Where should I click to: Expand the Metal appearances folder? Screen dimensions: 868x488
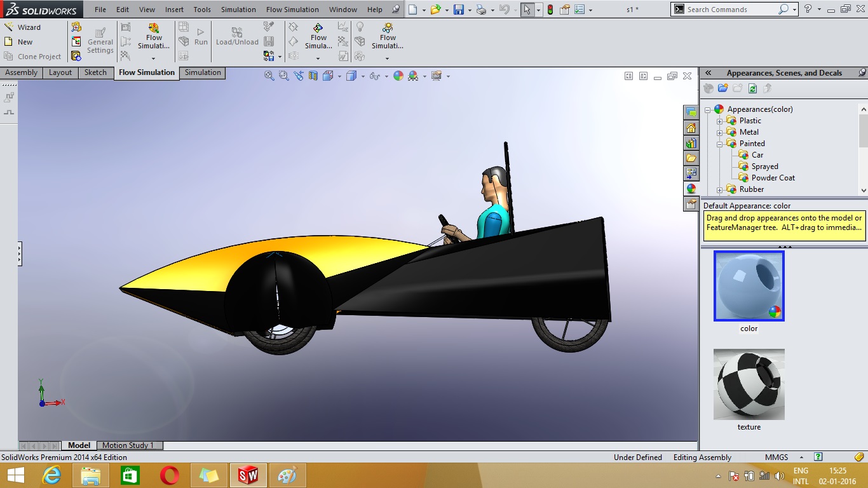tap(720, 132)
